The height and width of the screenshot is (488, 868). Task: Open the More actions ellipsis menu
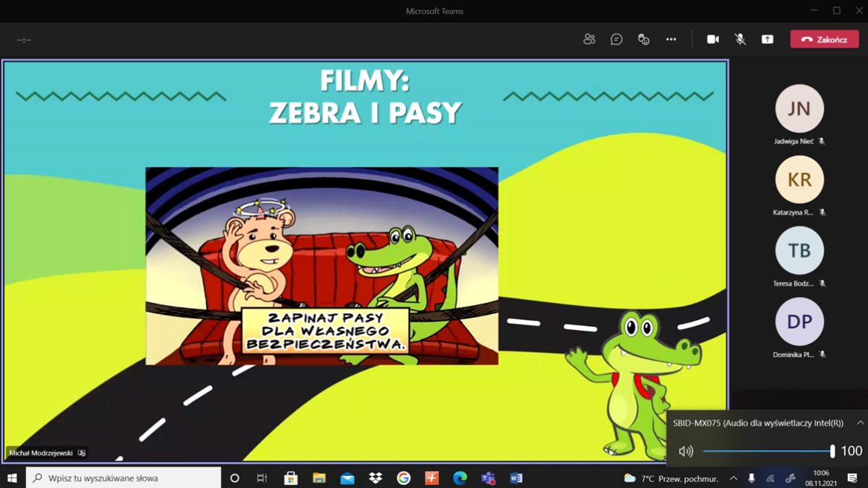(x=671, y=39)
